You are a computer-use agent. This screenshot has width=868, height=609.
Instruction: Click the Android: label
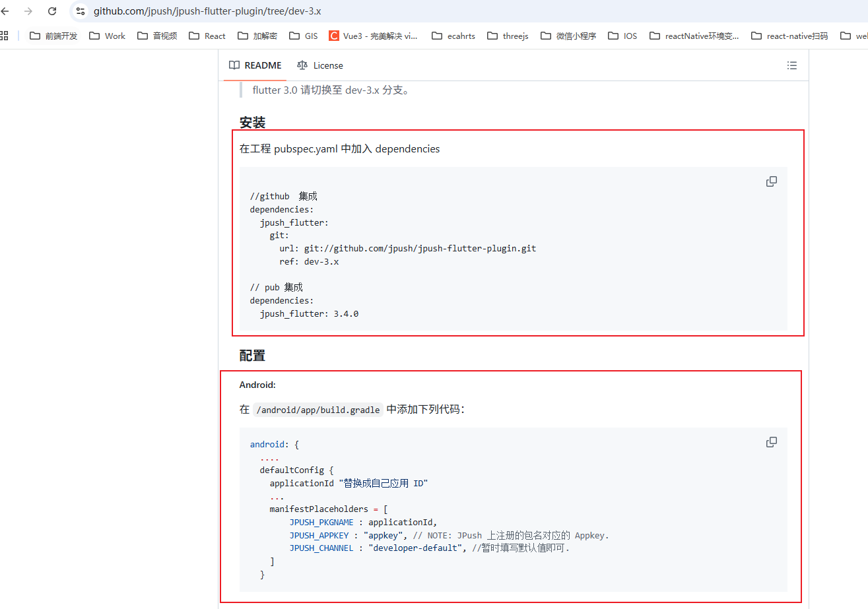pos(257,385)
